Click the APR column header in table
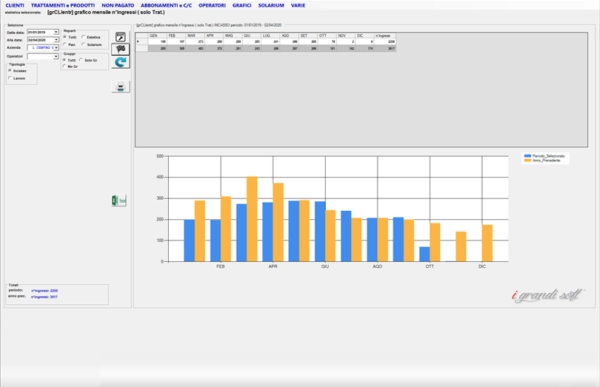 214,36
